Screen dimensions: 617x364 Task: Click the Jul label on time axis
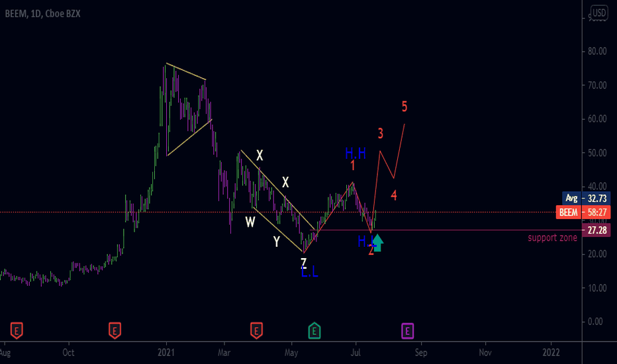(356, 352)
